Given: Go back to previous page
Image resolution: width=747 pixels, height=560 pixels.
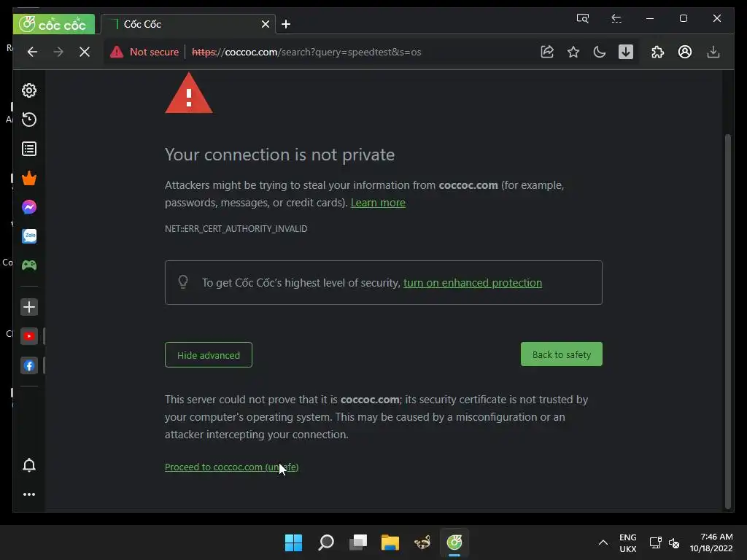Looking at the screenshot, I should 32,52.
